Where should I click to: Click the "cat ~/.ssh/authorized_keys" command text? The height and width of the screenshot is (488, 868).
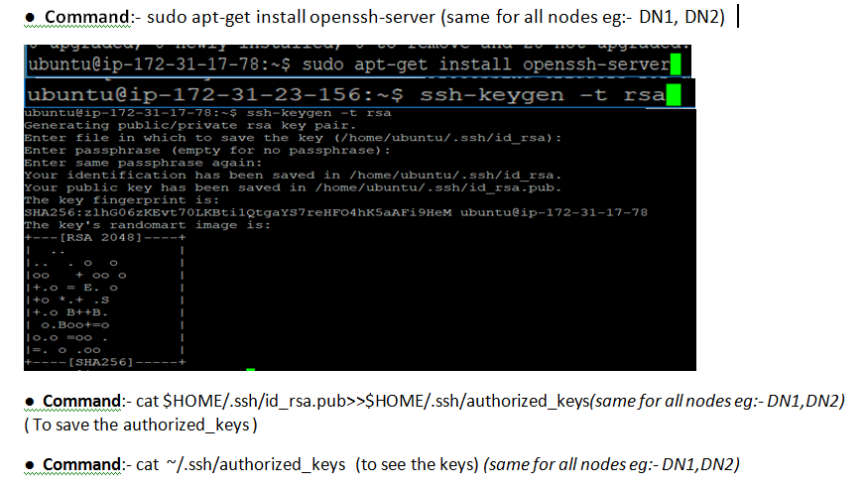241,465
